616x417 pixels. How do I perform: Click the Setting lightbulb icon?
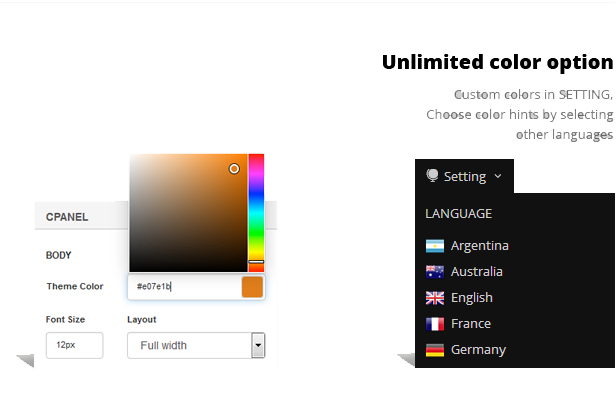click(x=432, y=176)
